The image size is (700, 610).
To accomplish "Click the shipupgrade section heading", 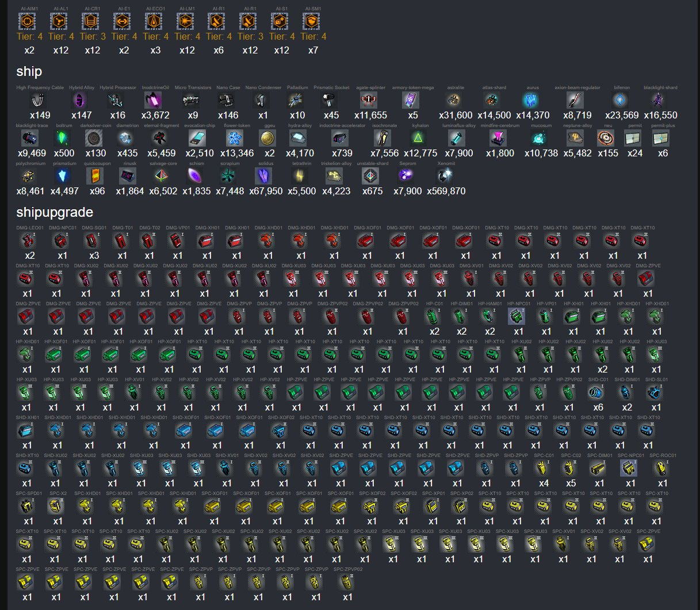I will tap(55, 212).
